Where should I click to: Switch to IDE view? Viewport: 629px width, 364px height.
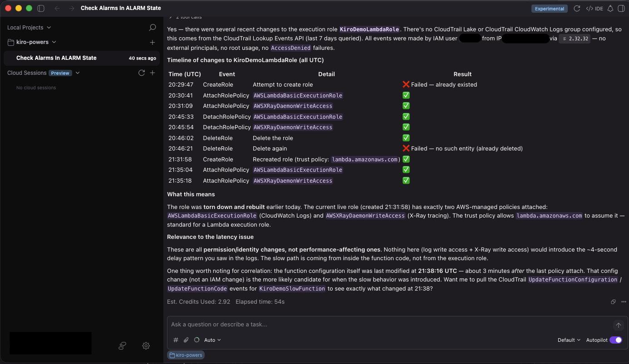pos(595,9)
